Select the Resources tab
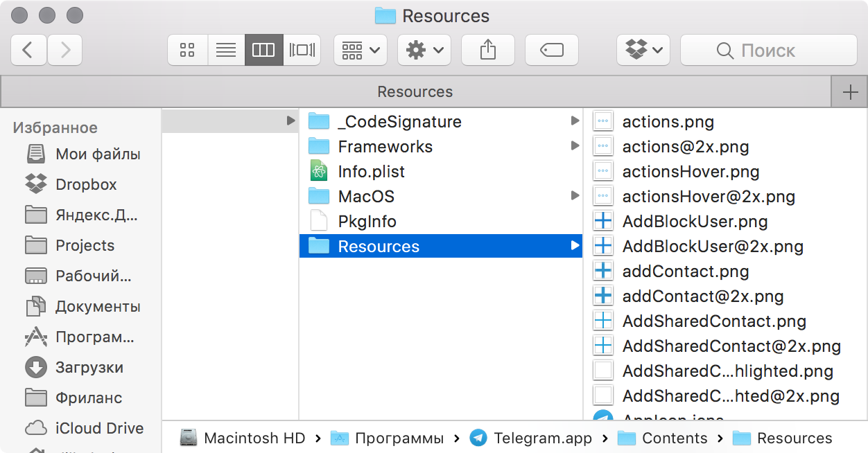 415,92
